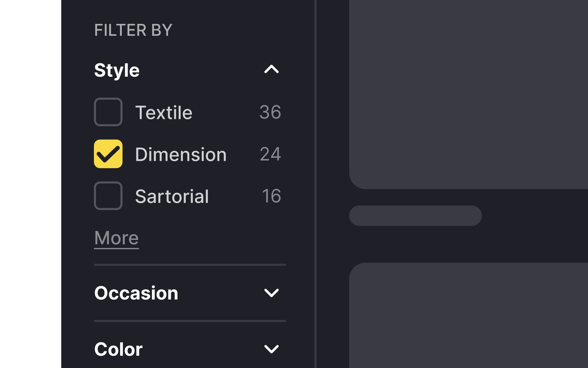The width and height of the screenshot is (588, 368).
Task: Click the empty checkbox next to Sartorial
Action: tap(108, 196)
